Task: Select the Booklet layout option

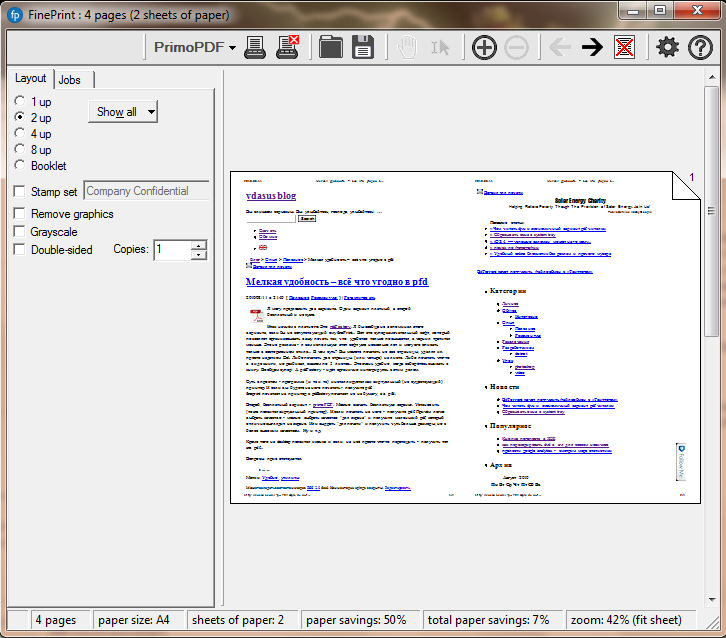Action: pyautogui.click(x=20, y=166)
